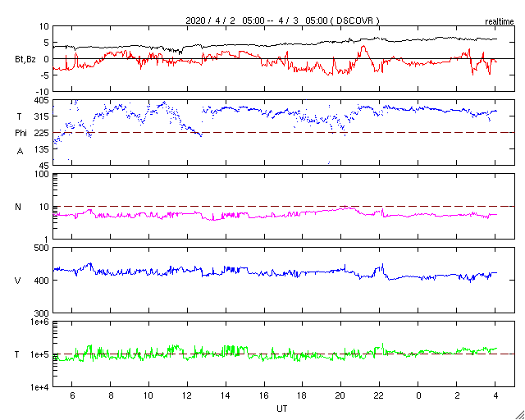The image size is (525, 420).
Task: Click the '225' tick label on Phi panel
Action: [42, 133]
